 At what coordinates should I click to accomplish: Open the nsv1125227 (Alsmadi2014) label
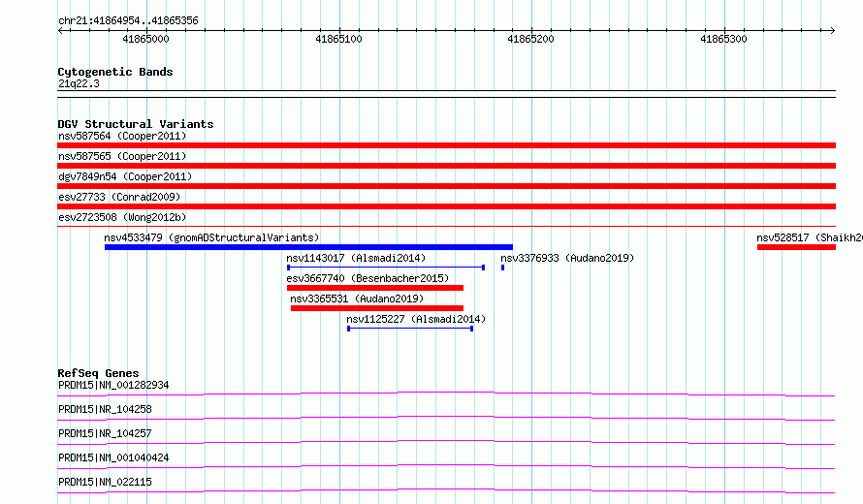[416, 319]
